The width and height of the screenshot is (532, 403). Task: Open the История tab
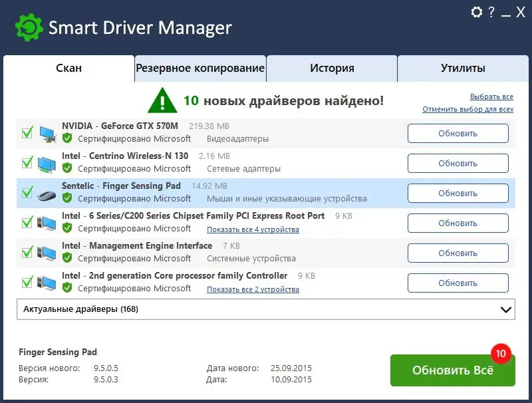point(332,68)
